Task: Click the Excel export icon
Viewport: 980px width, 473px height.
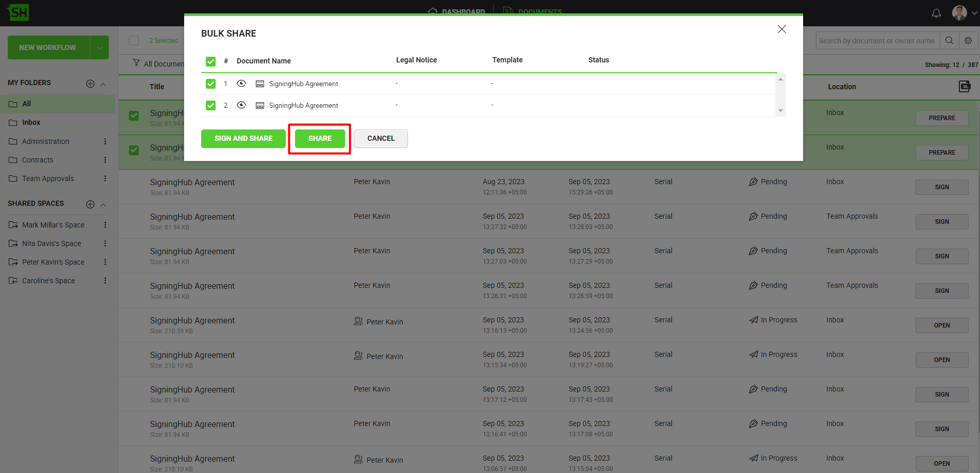Action: tap(965, 86)
